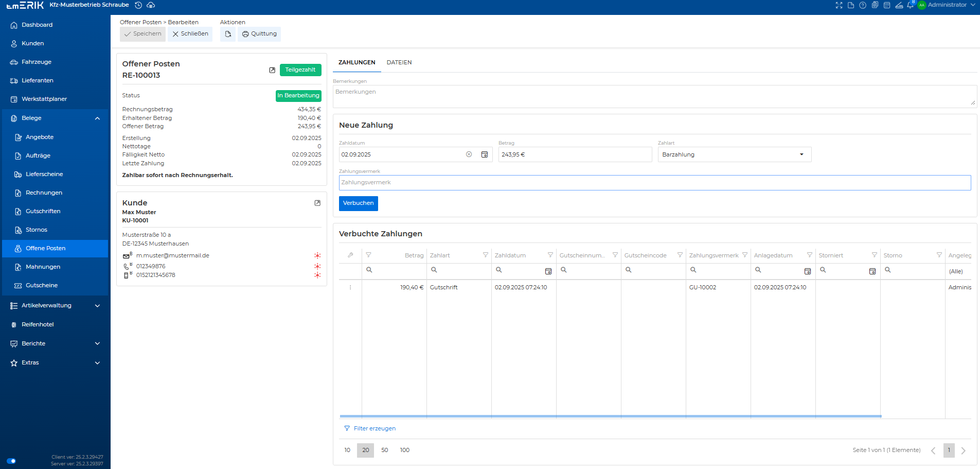Open calendar picker for Zahldatum field

pyautogui.click(x=485, y=154)
